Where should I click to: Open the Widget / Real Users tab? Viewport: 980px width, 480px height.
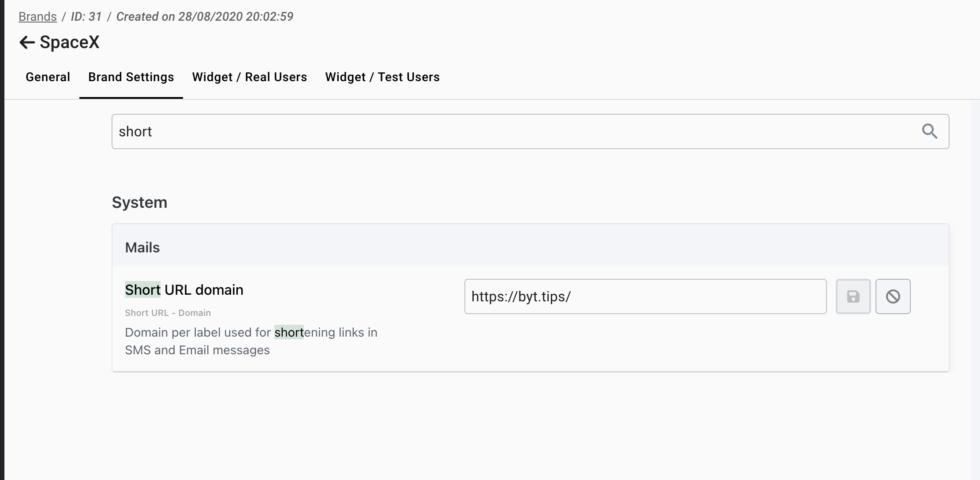tap(249, 77)
